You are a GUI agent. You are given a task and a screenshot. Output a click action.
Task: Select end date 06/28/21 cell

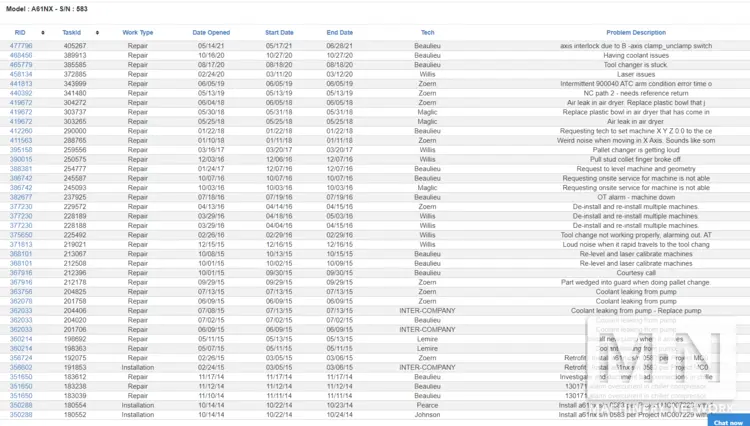[x=340, y=46]
